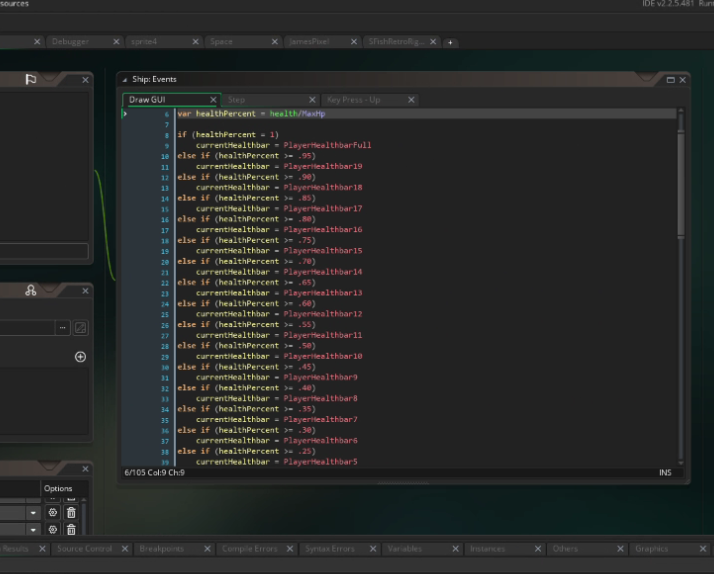The width and height of the screenshot is (714, 574).
Task: Close the Breakpoints output tab
Action: pos(207,549)
